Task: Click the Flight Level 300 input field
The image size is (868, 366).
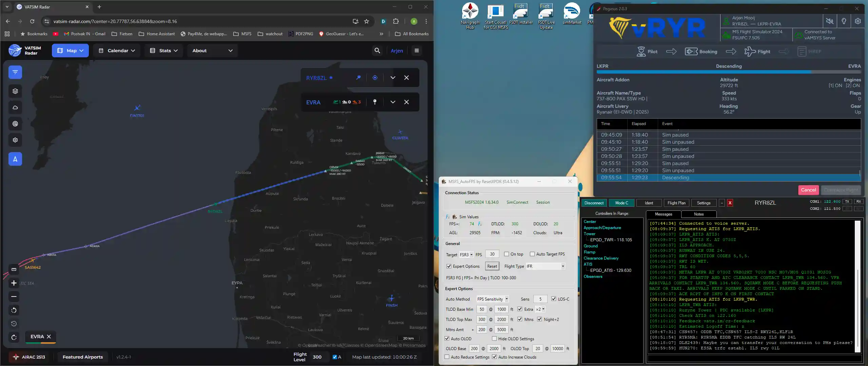Action: click(x=319, y=357)
